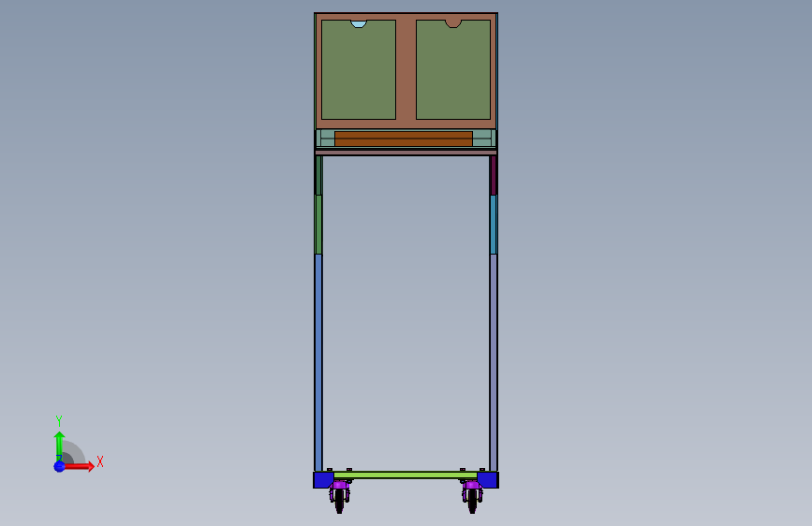Select the thin shelf plate below the drawer
The image size is (812, 526).
[406, 153]
